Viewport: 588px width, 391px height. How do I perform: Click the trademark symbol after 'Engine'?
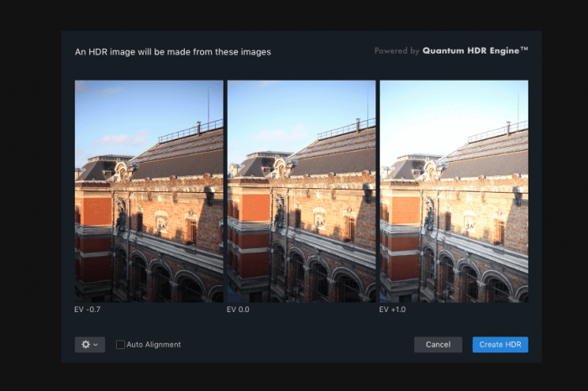(524, 49)
